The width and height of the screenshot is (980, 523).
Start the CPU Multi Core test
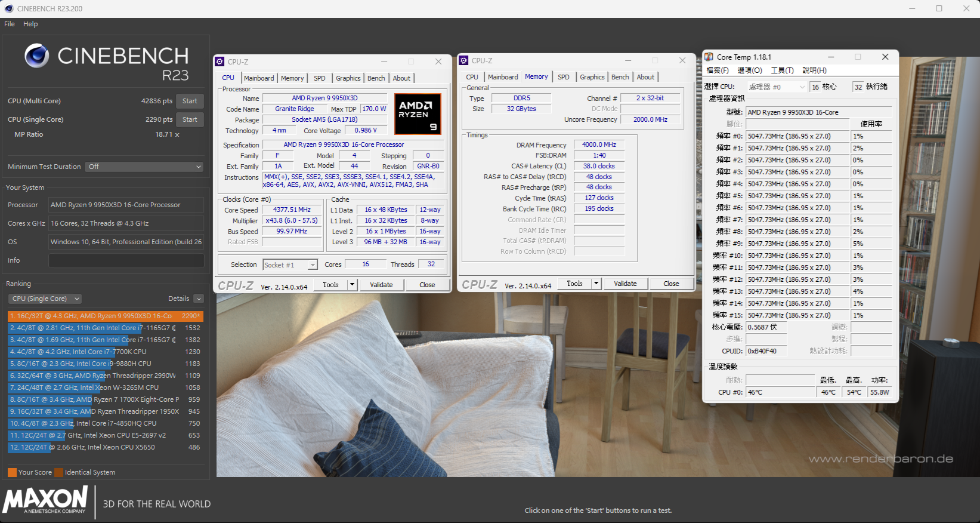[x=190, y=101]
